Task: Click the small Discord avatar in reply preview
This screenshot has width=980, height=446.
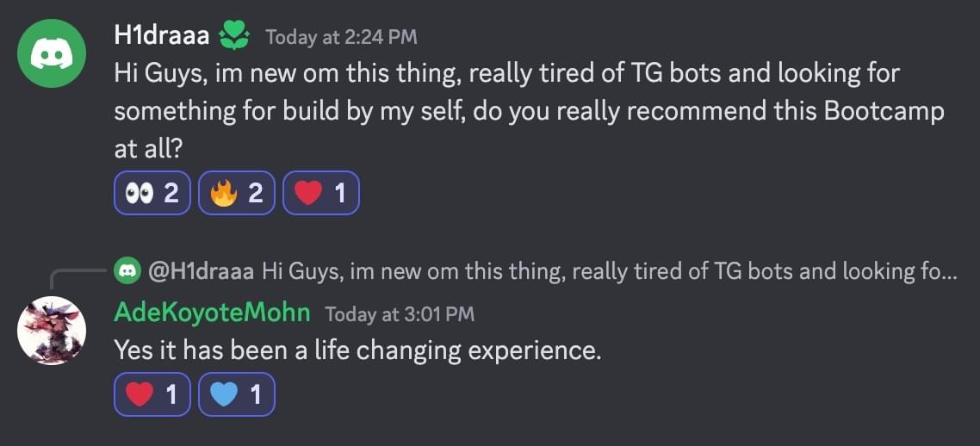Action: pos(127,272)
